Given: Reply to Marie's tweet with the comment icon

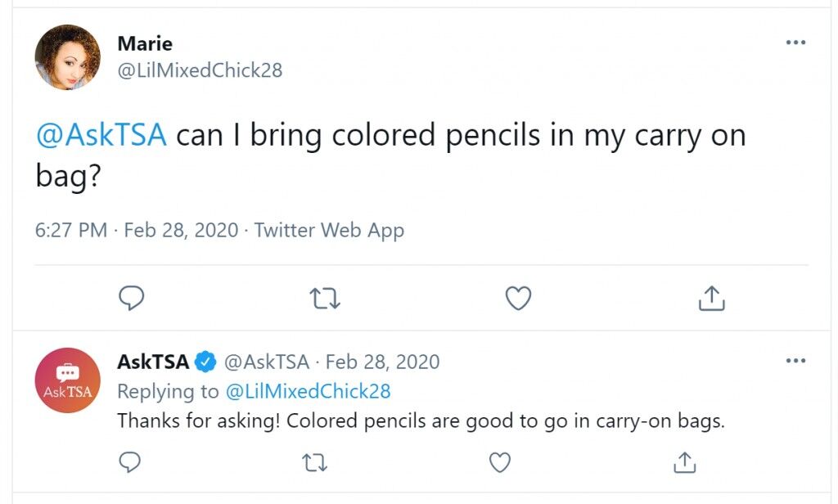Looking at the screenshot, I should [x=131, y=299].
